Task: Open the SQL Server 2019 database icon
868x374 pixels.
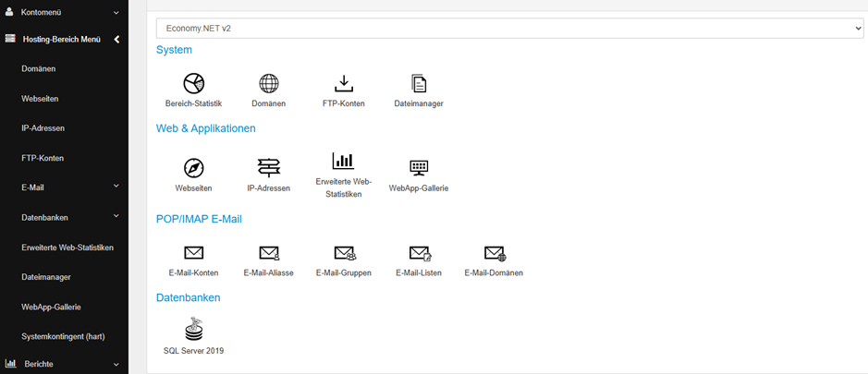Action: [x=194, y=330]
